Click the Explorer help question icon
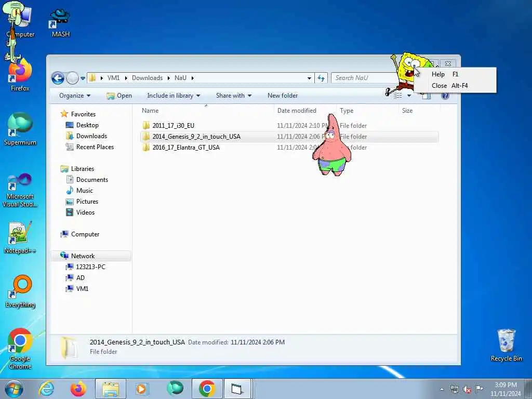The image size is (532, 399). (445, 96)
